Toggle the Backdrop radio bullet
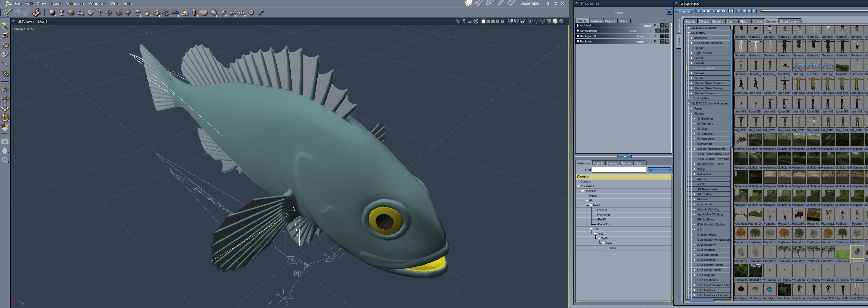This screenshot has width=868, height=308. coord(578,42)
